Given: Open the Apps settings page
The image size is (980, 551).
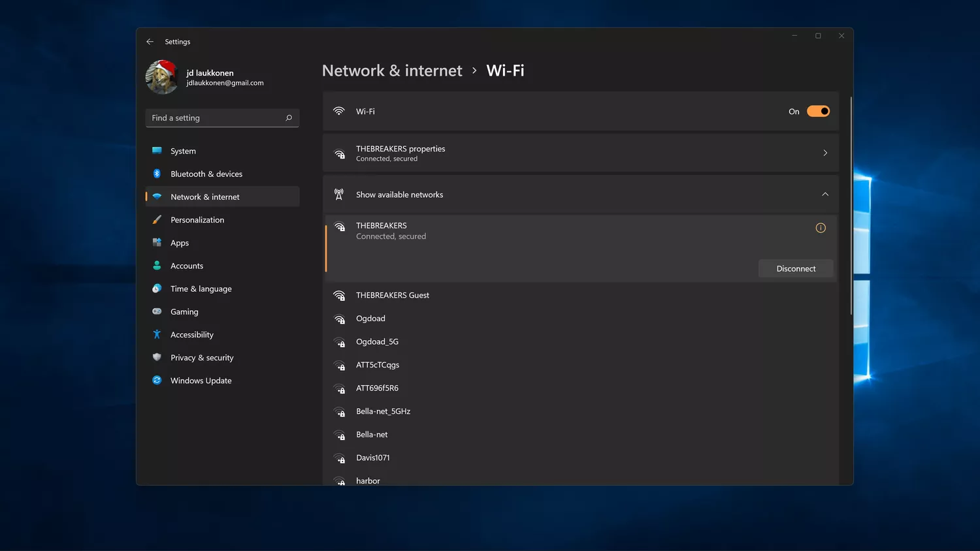Looking at the screenshot, I should click(x=222, y=243).
